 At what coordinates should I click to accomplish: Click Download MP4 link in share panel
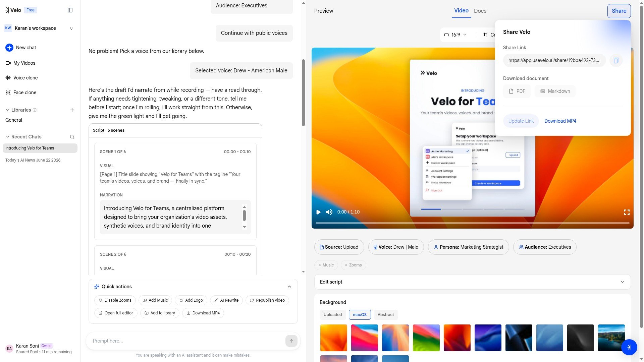(560, 121)
